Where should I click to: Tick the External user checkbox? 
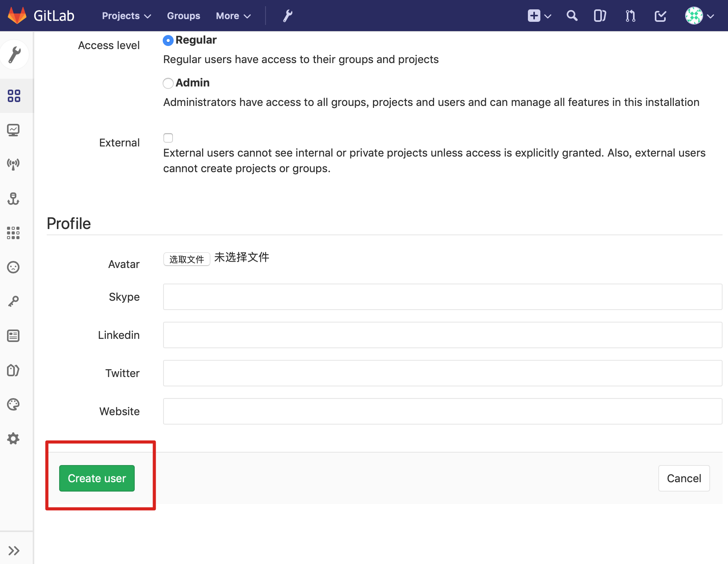coord(168,138)
